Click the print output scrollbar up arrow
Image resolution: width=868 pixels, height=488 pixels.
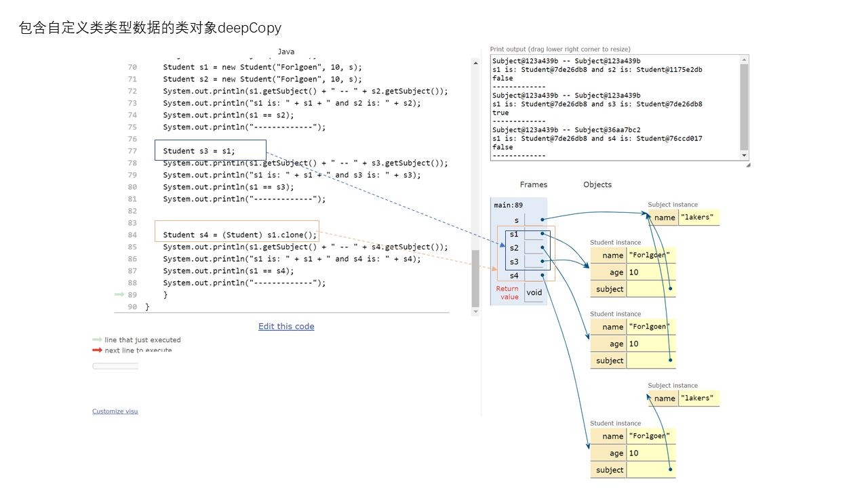pos(745,60)
